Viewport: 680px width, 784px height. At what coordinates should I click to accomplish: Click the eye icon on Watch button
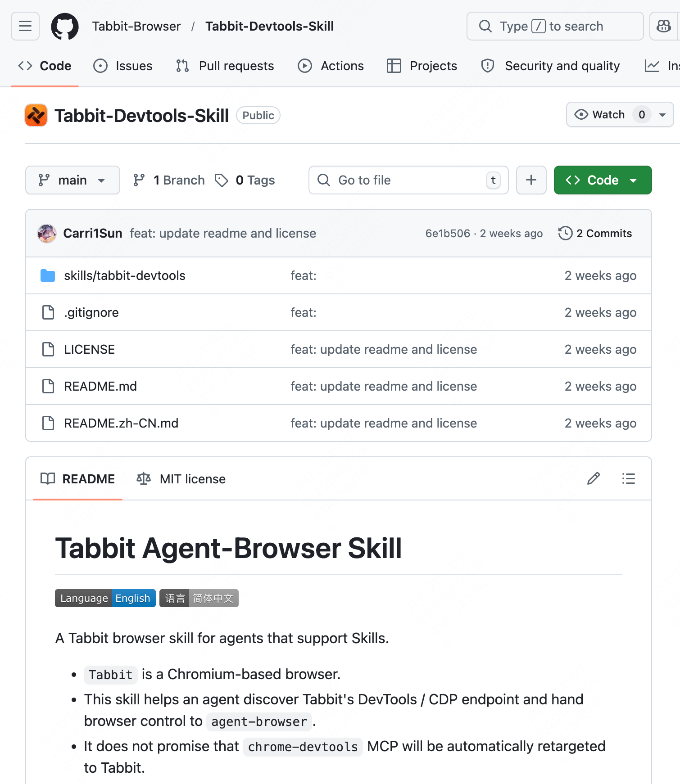point(581,115)
